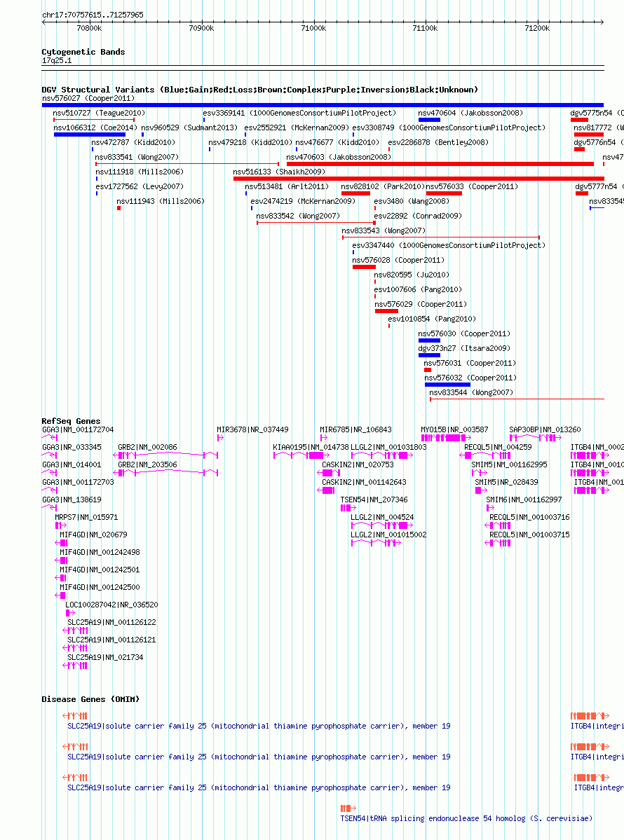Click the red line of nsv833541 (Wong2007)
Image resolution: width=624 pixels, height=840 pixels.
coord(187,164)
